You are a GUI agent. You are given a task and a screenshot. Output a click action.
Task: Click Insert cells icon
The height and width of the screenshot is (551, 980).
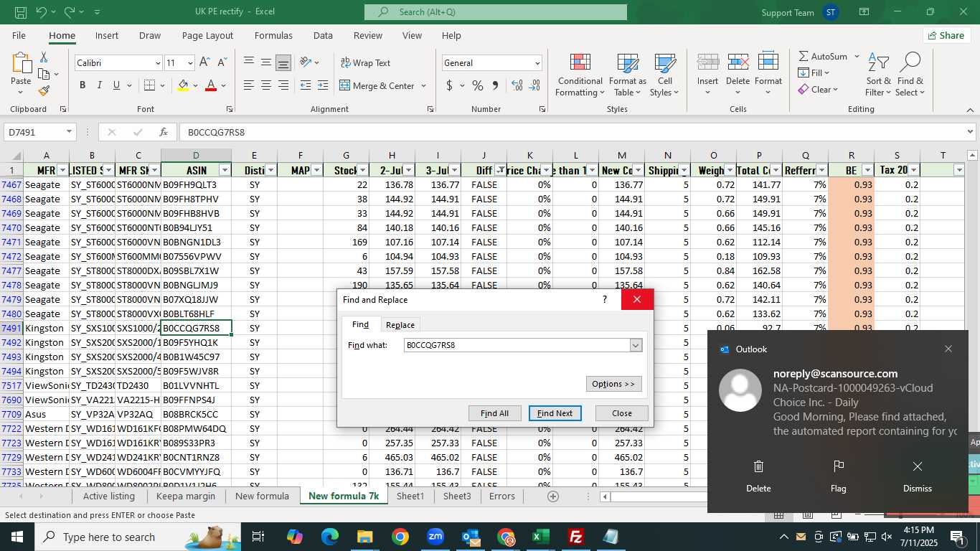[707, 62]
